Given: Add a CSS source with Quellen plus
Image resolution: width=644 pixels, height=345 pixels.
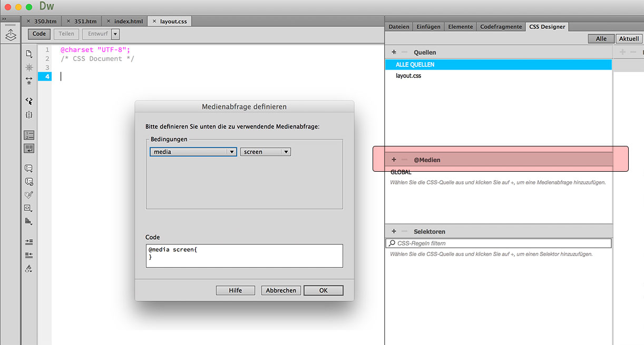Looking at the screenshot, I should (394, 52).
